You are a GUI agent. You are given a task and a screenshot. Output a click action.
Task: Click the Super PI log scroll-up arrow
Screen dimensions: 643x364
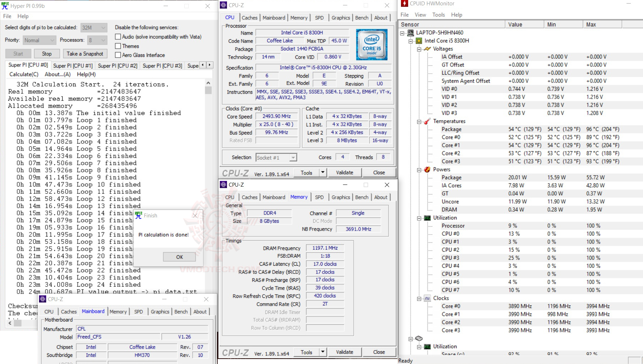coord(208,83)
